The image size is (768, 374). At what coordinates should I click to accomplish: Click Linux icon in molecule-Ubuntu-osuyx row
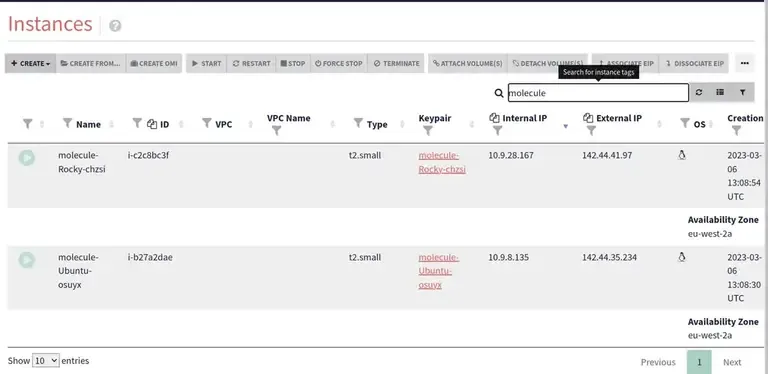tap(681, 257)
